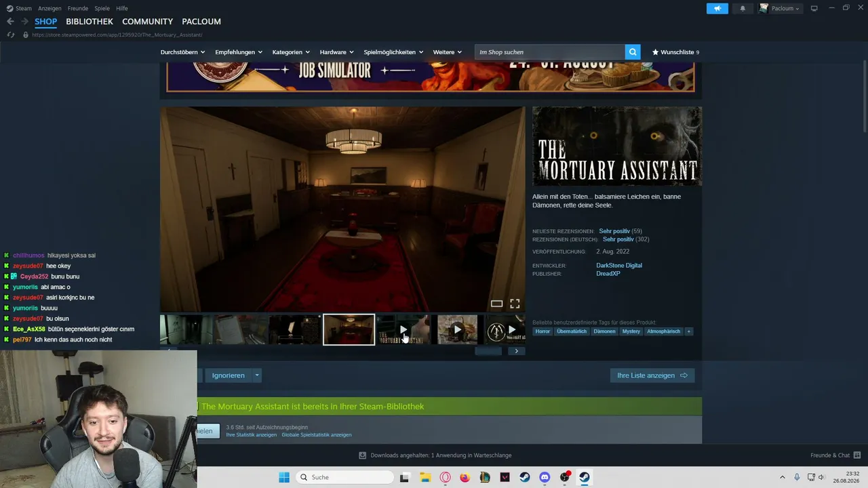
Task: Switch to the SHOP tab
Action: [46, 22]
